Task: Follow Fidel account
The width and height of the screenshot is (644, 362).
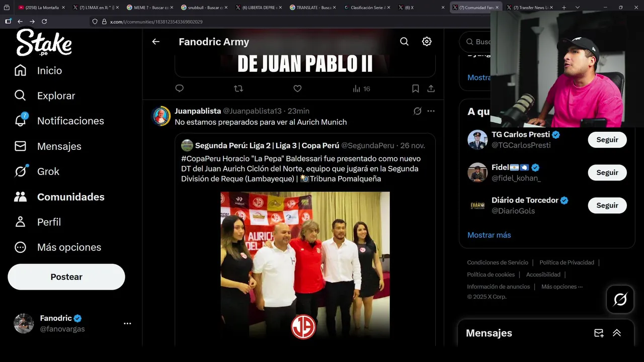Action: [607, 172]
